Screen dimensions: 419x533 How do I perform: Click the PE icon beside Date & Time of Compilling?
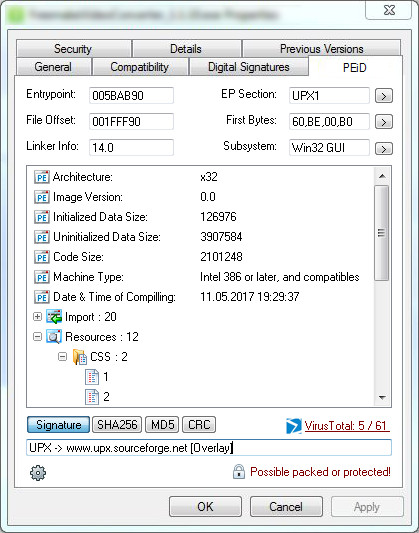(42, 297)
